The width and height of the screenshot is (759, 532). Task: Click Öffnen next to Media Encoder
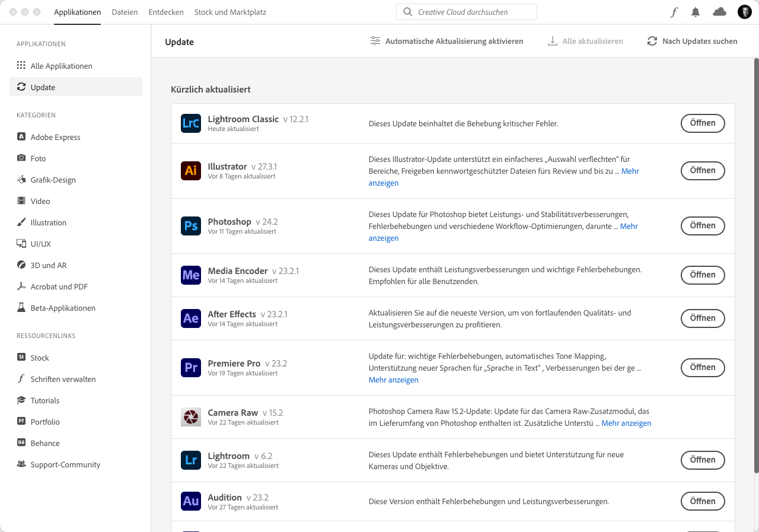[703, 275]
